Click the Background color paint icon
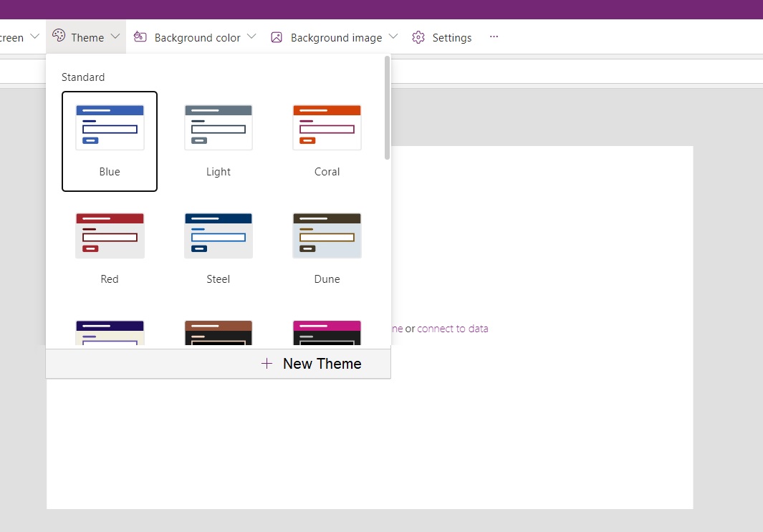The image size is (763, 532). [140, 37]
